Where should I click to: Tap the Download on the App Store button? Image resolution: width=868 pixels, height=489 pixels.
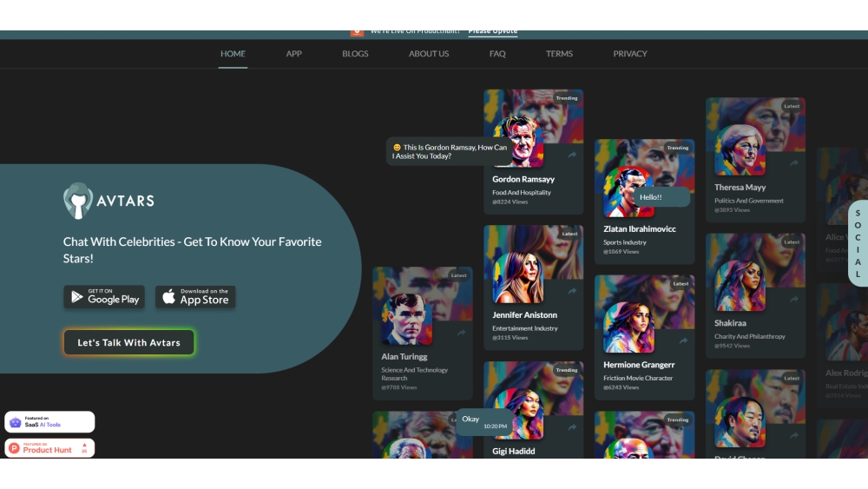pos(195,297)
